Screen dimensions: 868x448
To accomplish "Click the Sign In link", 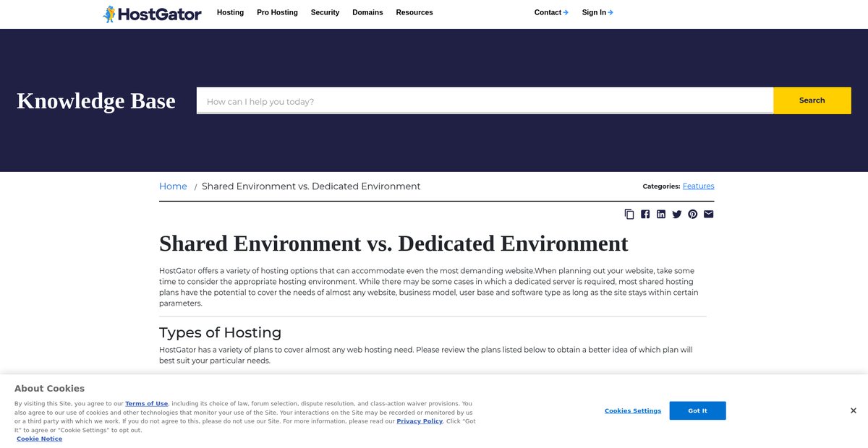I will [x=597, y=12].
